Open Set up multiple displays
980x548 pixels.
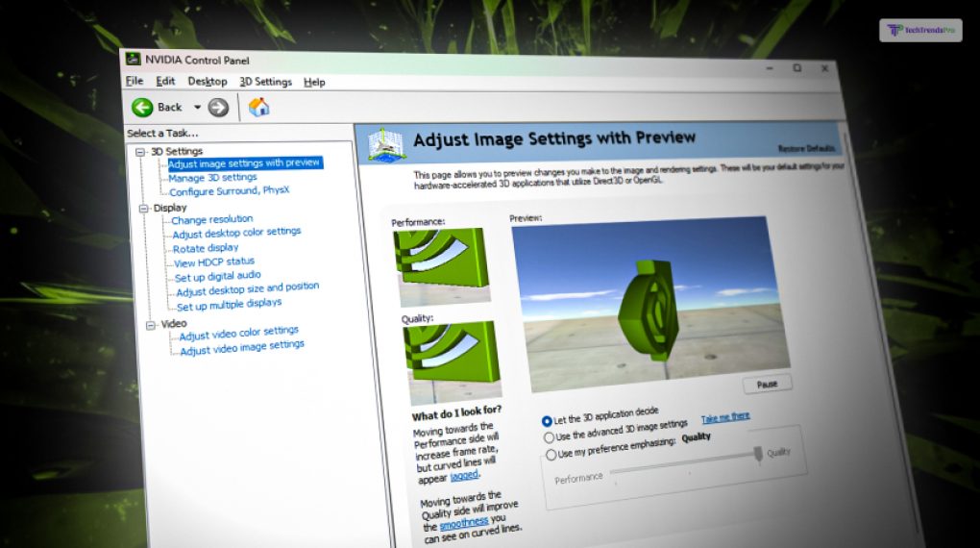tap(229, 305)
